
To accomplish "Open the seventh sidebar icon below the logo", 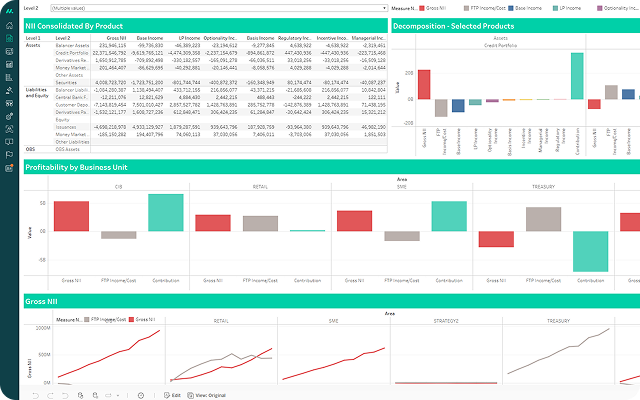I will click(9, 103).
